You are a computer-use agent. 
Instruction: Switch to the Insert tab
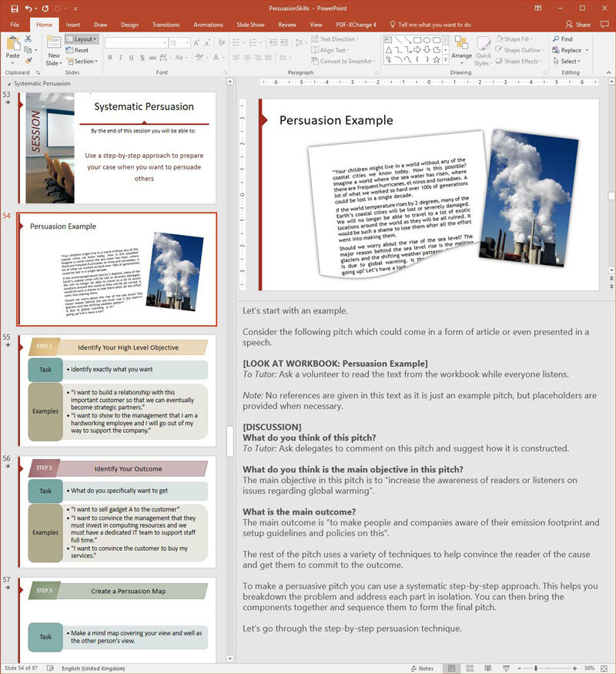[x=72, y=25]
